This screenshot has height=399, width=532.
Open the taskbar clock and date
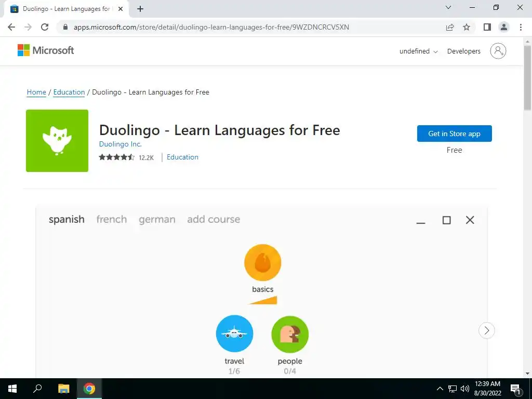click(x=487, y=389)
